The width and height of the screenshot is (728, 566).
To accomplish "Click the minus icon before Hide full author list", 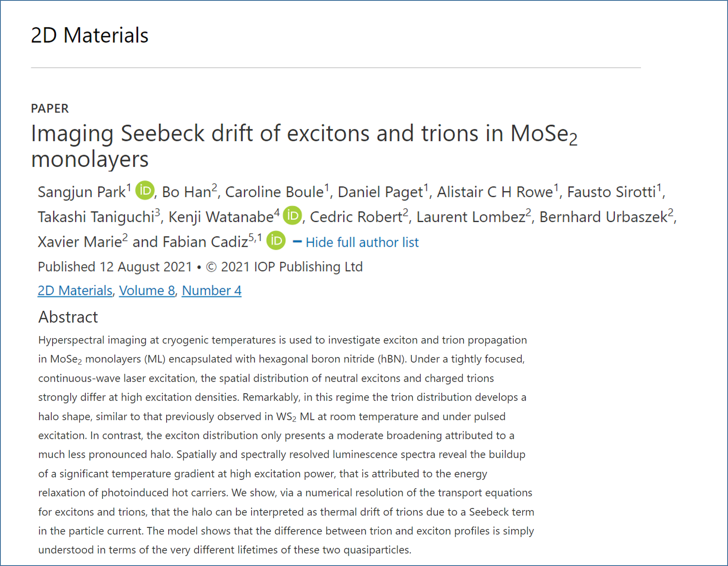I will 297,242.
